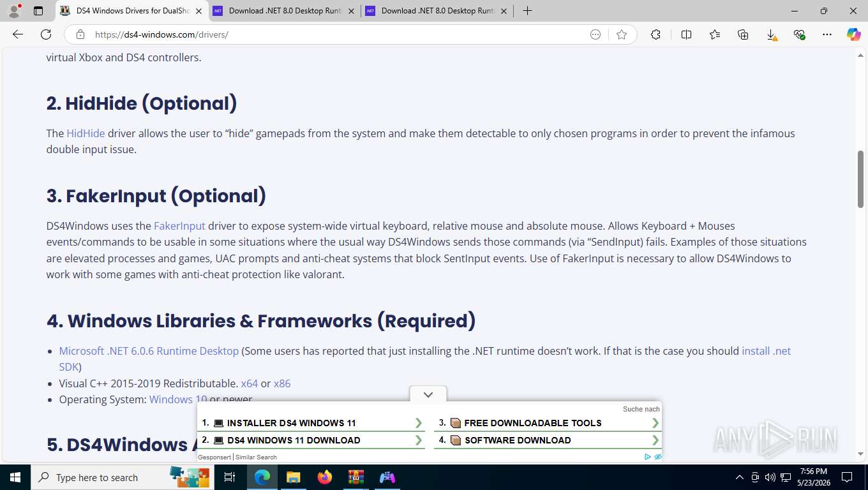
Task: Open the volume control
Action: coord(770,477)
